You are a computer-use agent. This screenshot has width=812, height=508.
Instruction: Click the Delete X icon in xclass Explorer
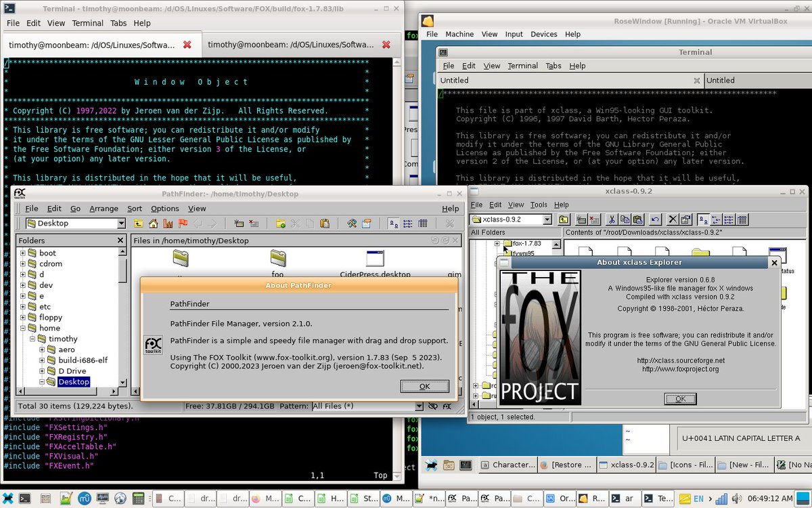[673, 219]
